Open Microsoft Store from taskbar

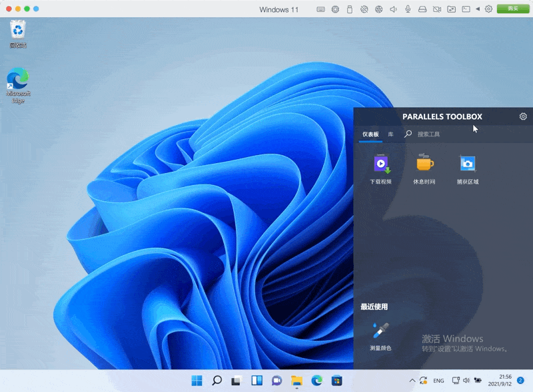click(337, 381)
